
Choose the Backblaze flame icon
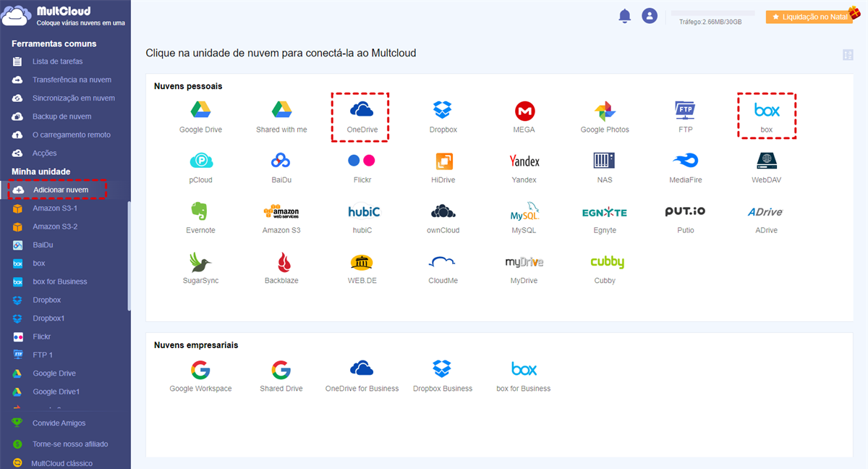click(x=281, y=262)
